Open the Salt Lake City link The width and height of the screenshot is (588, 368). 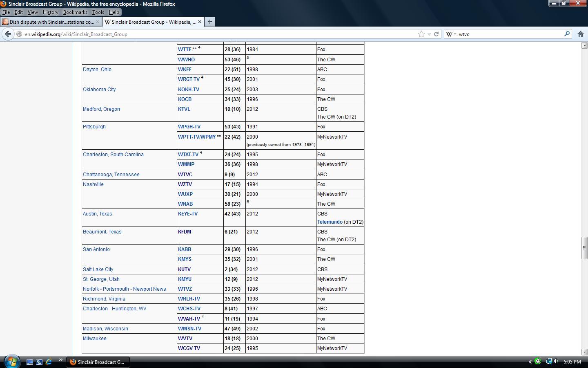point(98,269)
